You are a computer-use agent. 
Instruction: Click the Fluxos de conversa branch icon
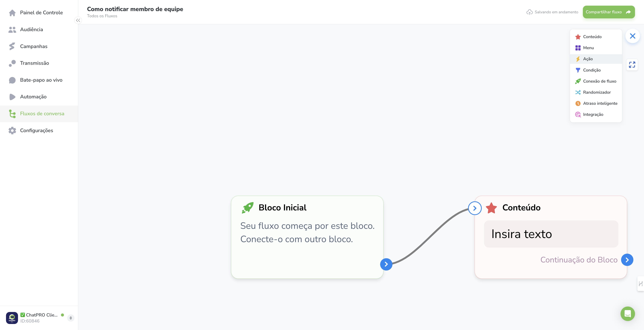tap(12, 114)
